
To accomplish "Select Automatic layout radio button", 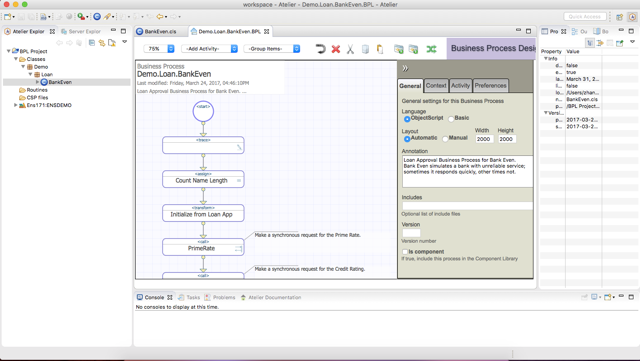I will point(407,139).
